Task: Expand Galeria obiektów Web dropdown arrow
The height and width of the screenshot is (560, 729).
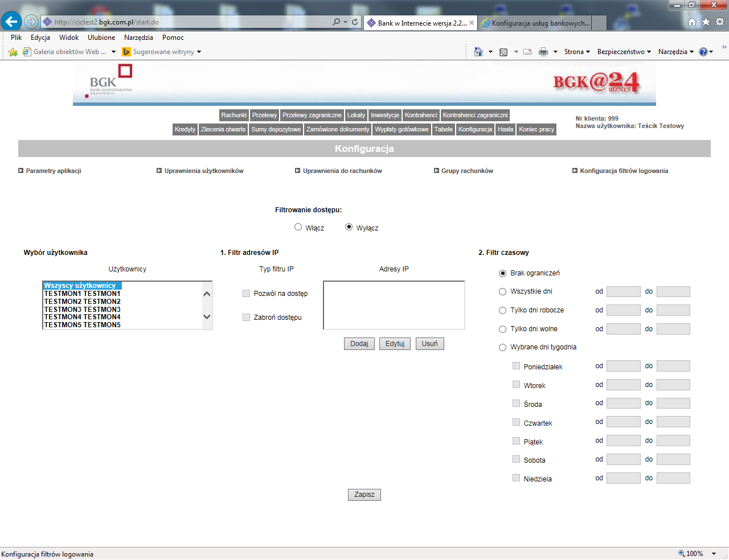Action: 113,52
